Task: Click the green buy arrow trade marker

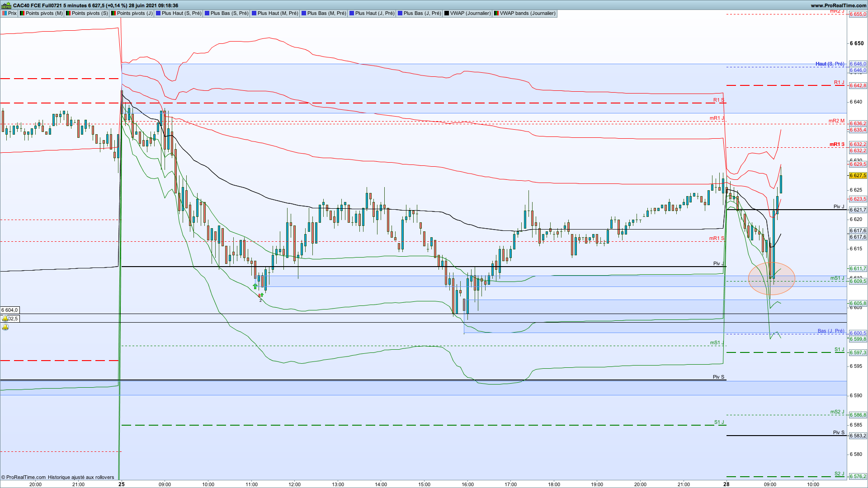Action: coord(255,286)
